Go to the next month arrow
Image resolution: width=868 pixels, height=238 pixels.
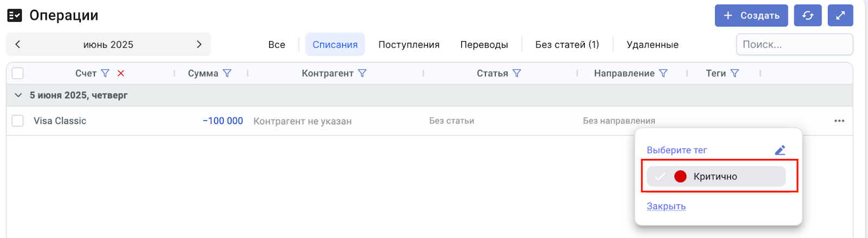[x=199, y=44]
